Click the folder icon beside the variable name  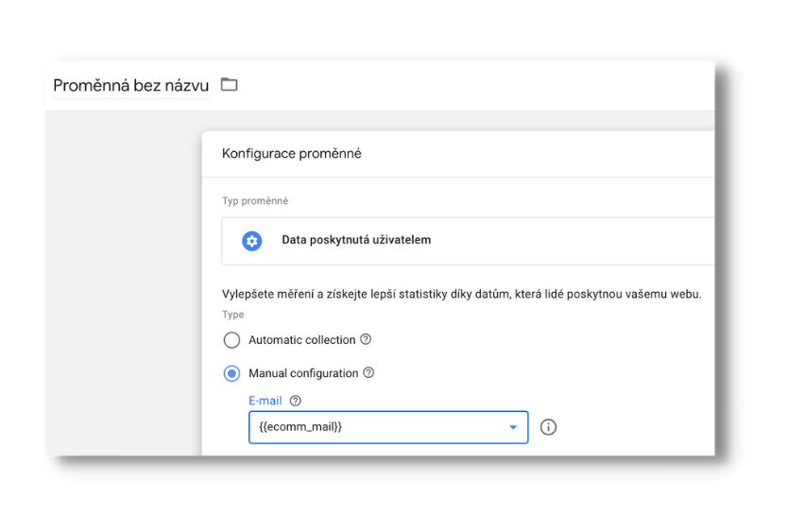[x=230, y=84]
